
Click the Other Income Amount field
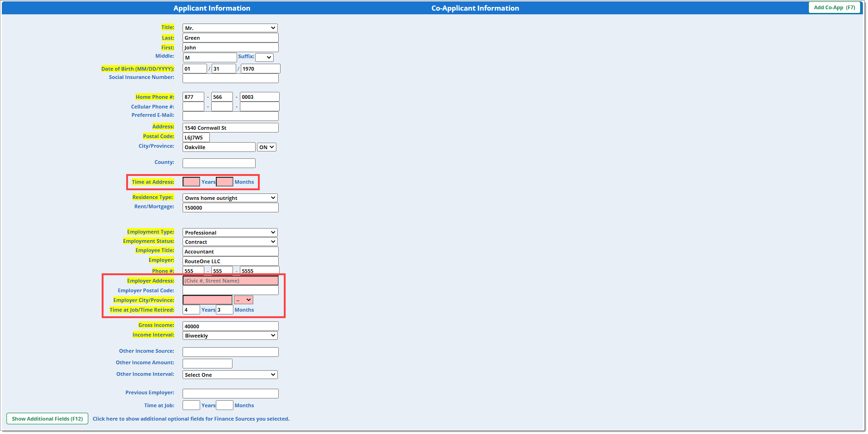coord(208,364)
